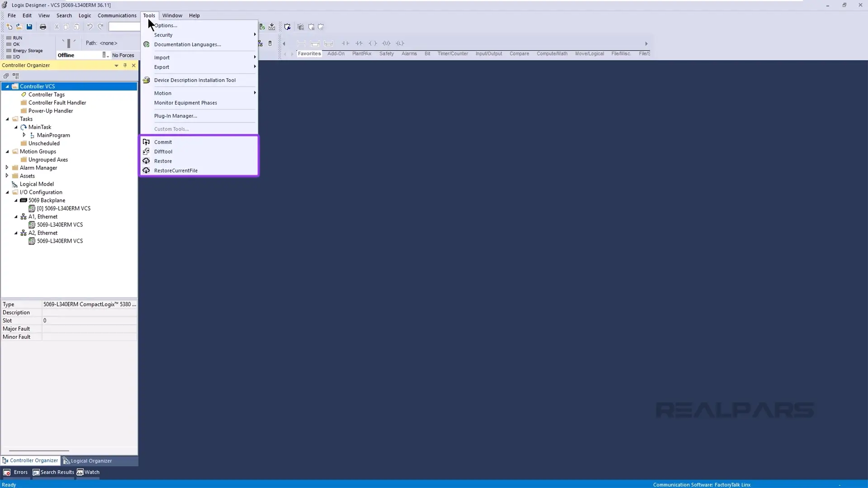The image size is (868, 488).
Task: Open the Offline controller status dropdown
Action: pos(105,55)
